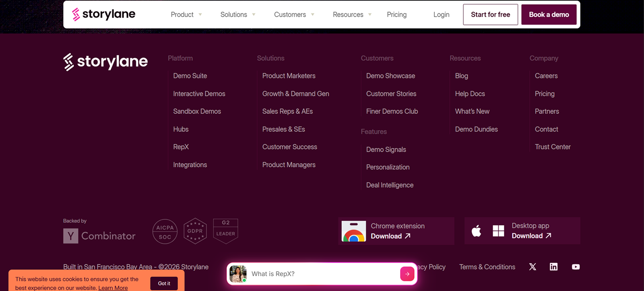Screen dimensions: 644x291
Task: Open Help Docs under Resources
Action: click(470, 94)
